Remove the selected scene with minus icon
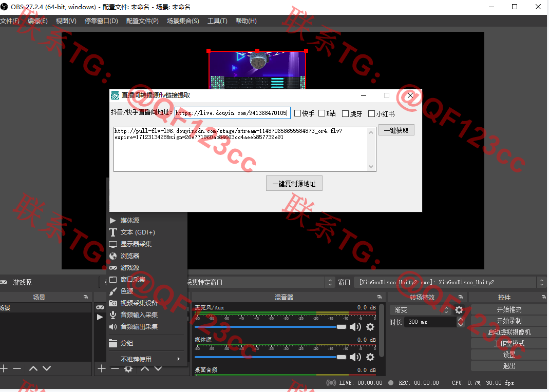 [17, 368]
